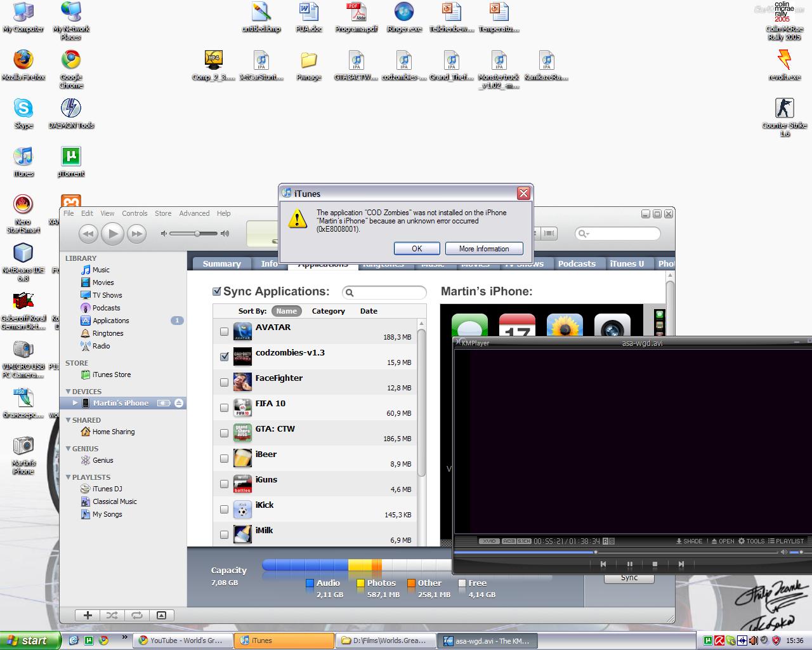Open the iTunes File menu
This screenshot has height=650, width=812.
[69, 213]
